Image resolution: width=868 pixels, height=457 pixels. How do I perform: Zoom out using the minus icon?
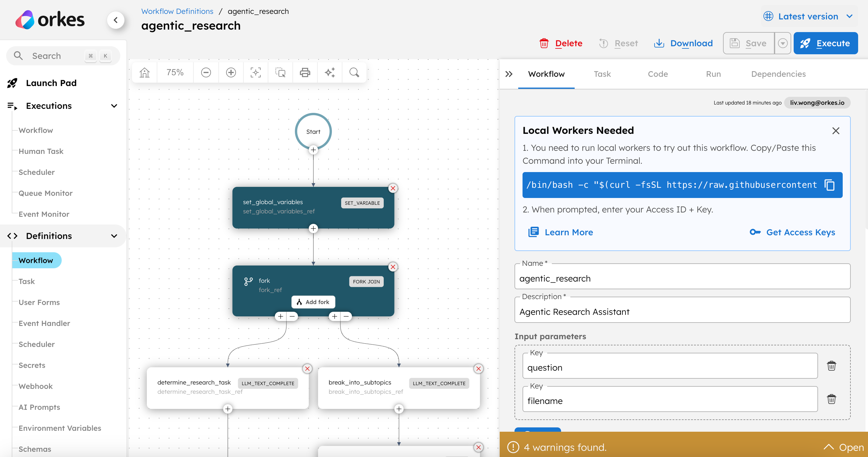tap(206, 72)
